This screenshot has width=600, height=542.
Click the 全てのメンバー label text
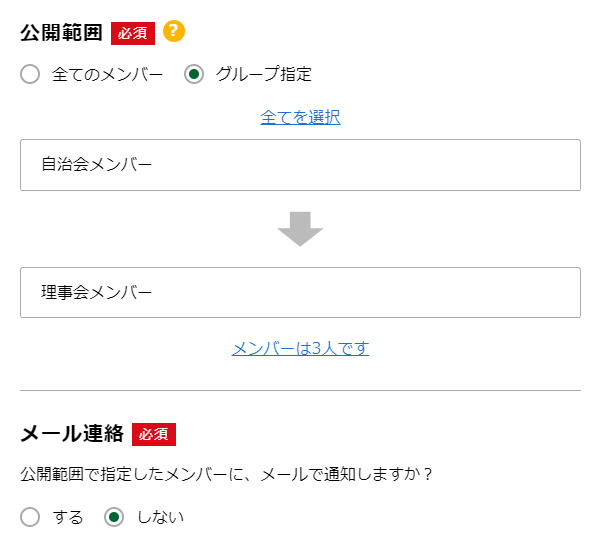click(107, 74)
